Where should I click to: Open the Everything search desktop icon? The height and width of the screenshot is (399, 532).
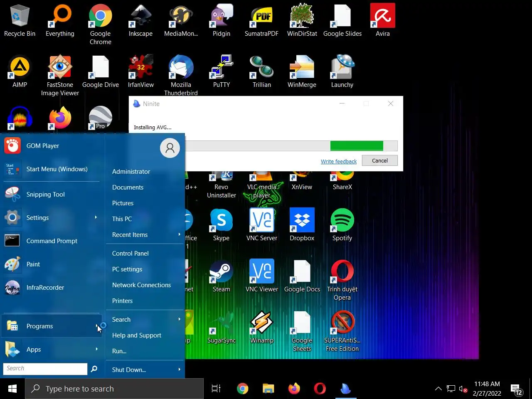[60, 21]
